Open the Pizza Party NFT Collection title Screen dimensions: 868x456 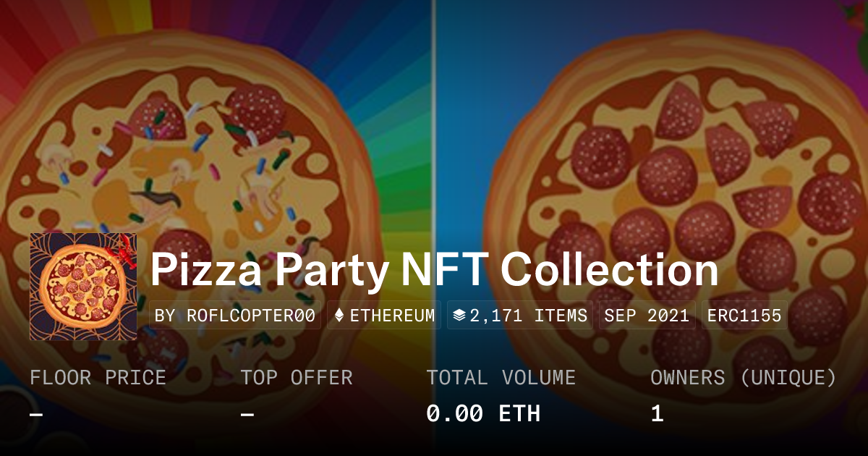[434, 271]
